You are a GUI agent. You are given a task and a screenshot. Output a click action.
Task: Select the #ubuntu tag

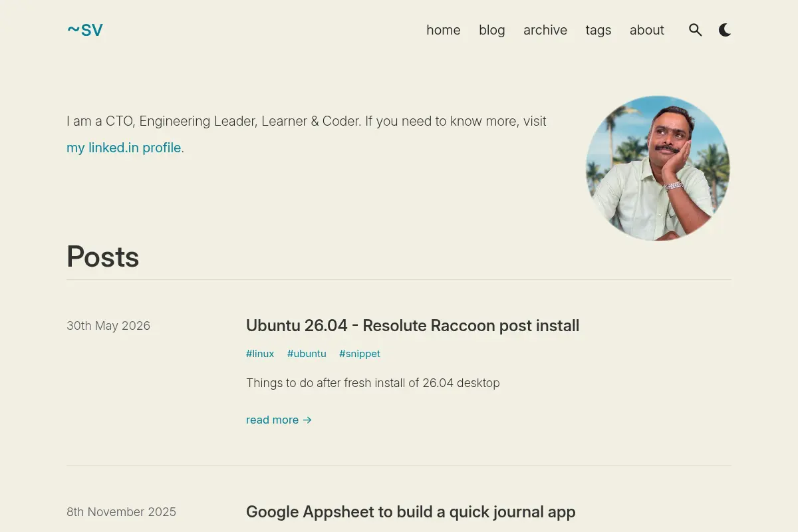click(x=307, y=354)
